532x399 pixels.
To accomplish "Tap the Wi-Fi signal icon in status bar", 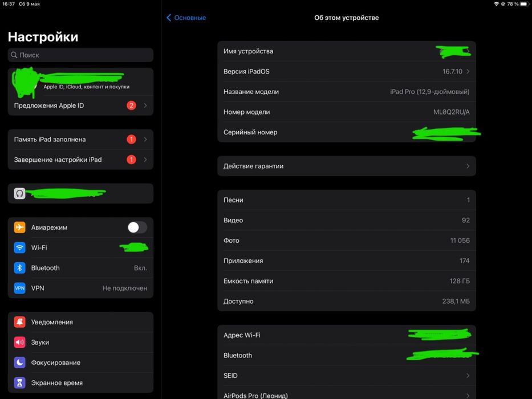I will coord(497,4).
